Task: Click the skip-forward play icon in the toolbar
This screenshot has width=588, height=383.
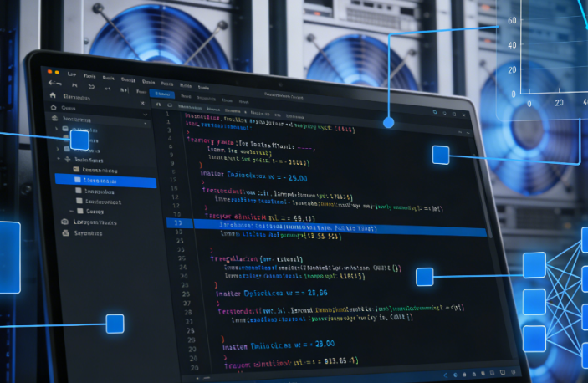Action: [x=124, y=90]
